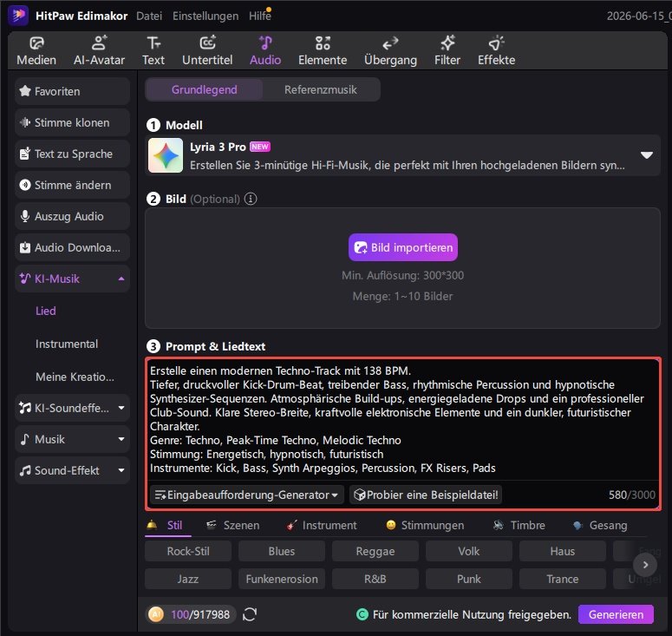Show more style tags with right arrow
672x636 pixels.
tap(645, 565)
